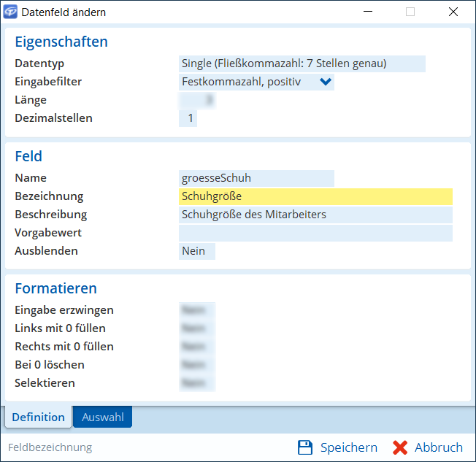
Task: Click the red X cancel icon
Action: click(399, 447)
